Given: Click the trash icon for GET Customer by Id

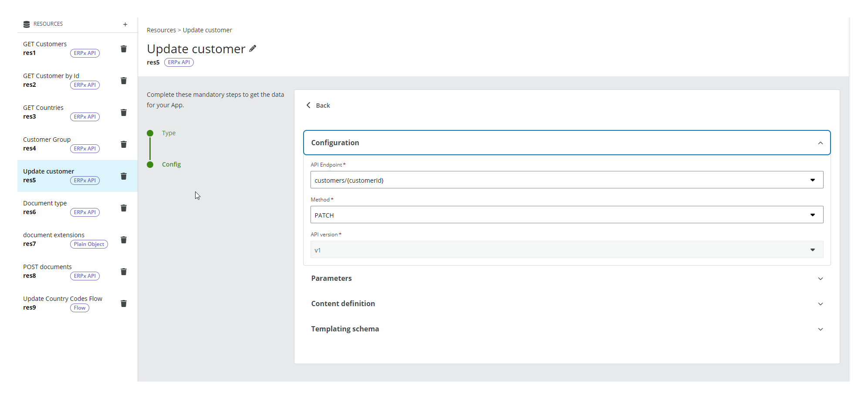Looking at the screenshot, I should pos(124,81).
